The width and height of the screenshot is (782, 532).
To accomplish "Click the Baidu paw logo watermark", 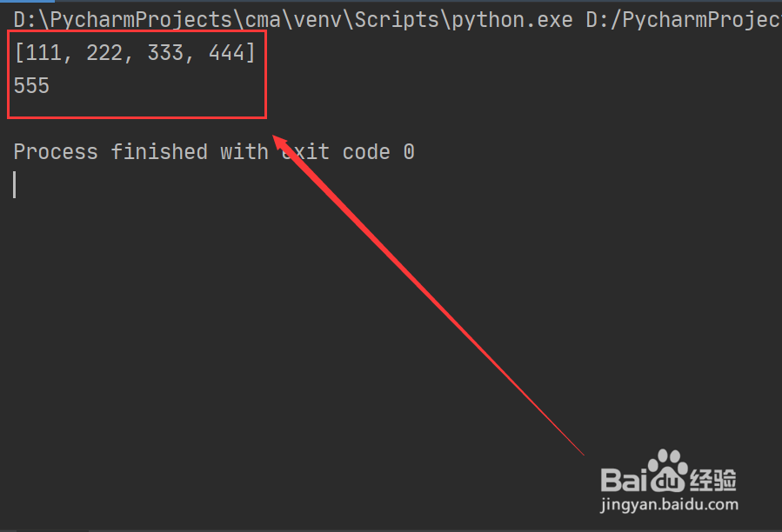I will coord(667,470).
